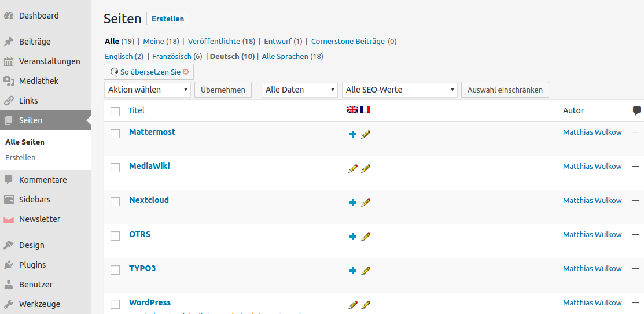Click the Erstellen button next to Seiten heading

click(x=168, y=19)
